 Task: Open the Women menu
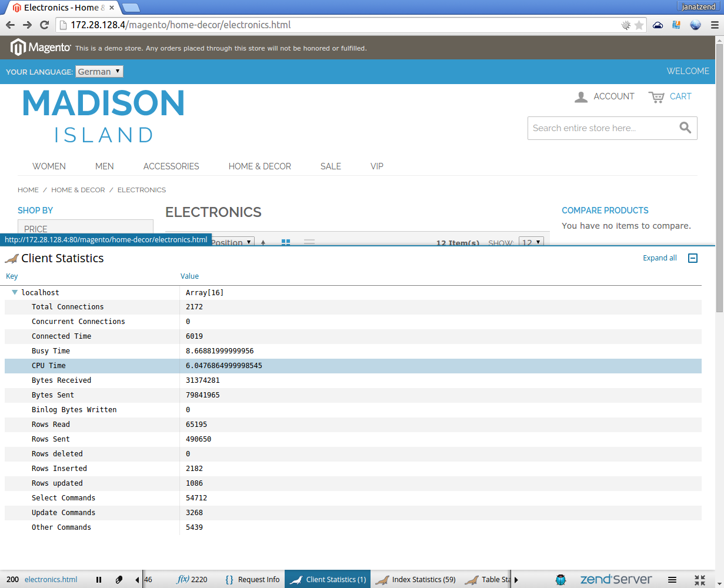(49, 166)
